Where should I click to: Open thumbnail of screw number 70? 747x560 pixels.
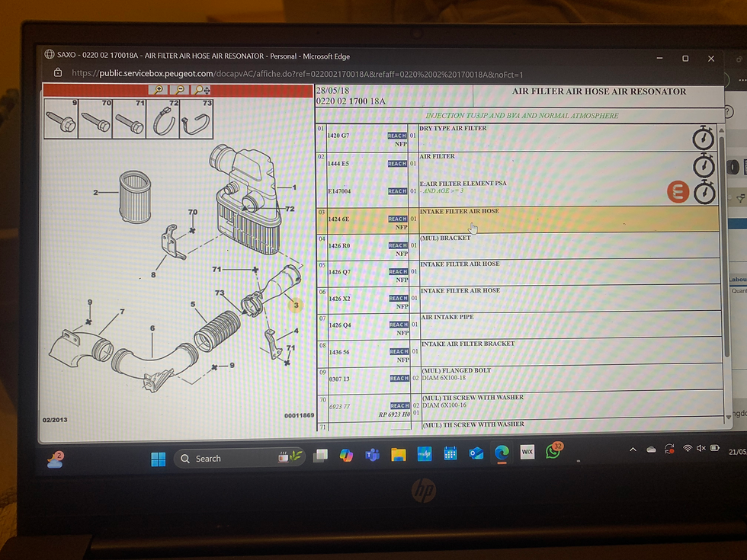(95, 119)
